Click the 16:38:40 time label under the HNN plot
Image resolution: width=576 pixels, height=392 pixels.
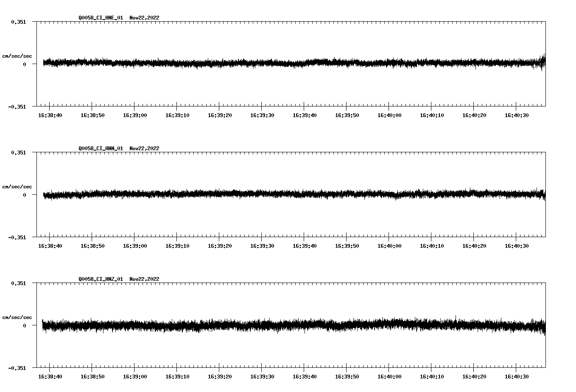pyautogui.click(x=50, y=246)
